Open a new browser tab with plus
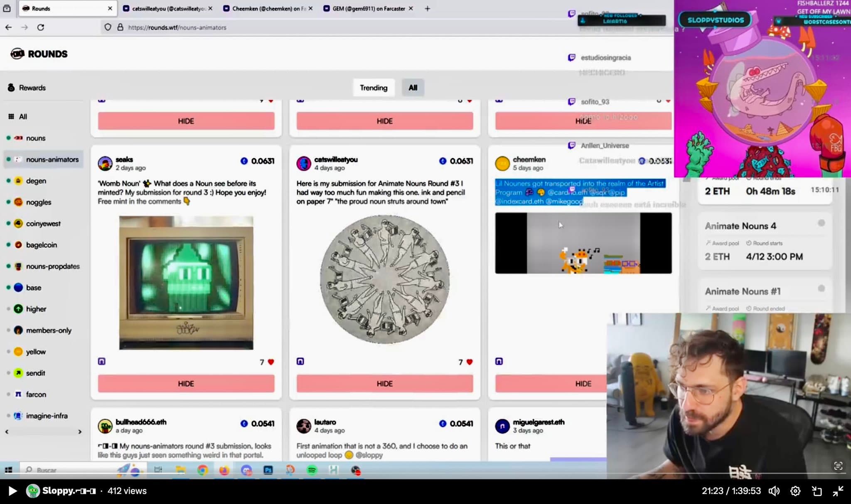 pyautogui.click(x=427, y=8)
